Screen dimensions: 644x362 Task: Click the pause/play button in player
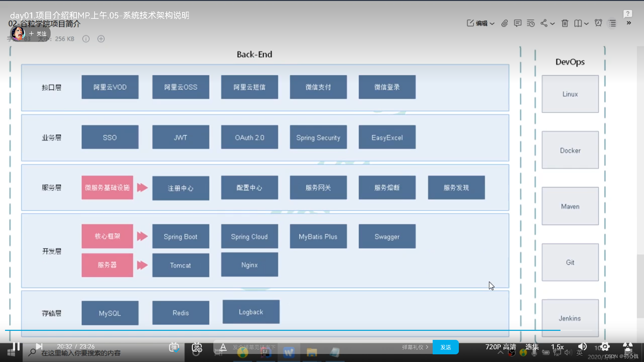click(x=16, y=346)
